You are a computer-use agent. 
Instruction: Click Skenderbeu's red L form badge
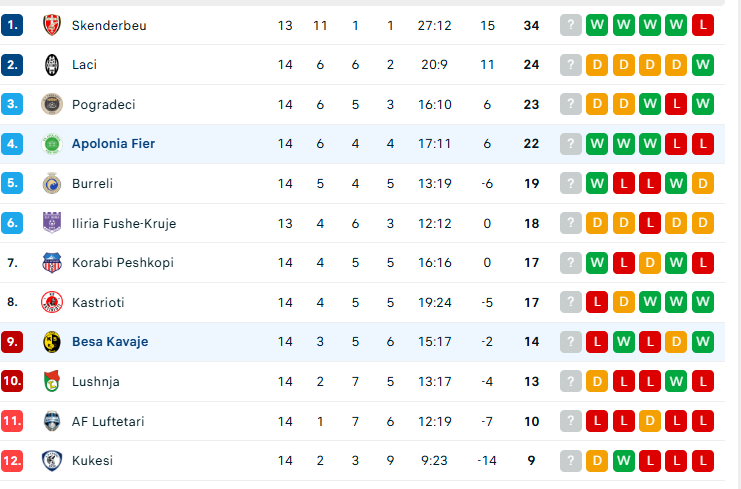pyautogui.click(x=703, y=25)
